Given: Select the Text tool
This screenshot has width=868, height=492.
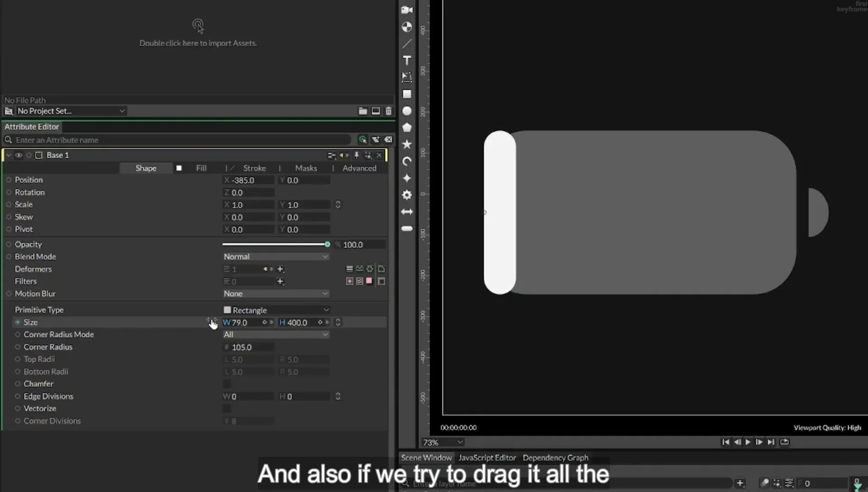Looking at the screenshot, I should click(407, 61).
